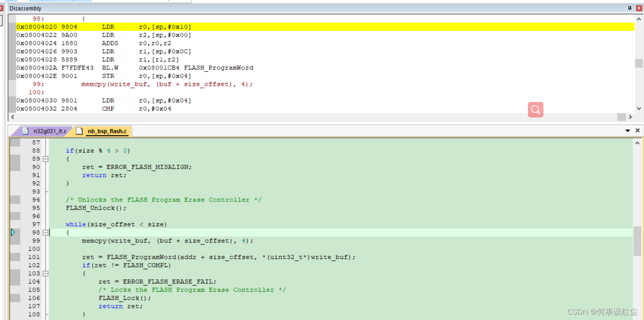
Task: Place cursor on FLASH_Unlock() line 95
Action: click(96, 208)
